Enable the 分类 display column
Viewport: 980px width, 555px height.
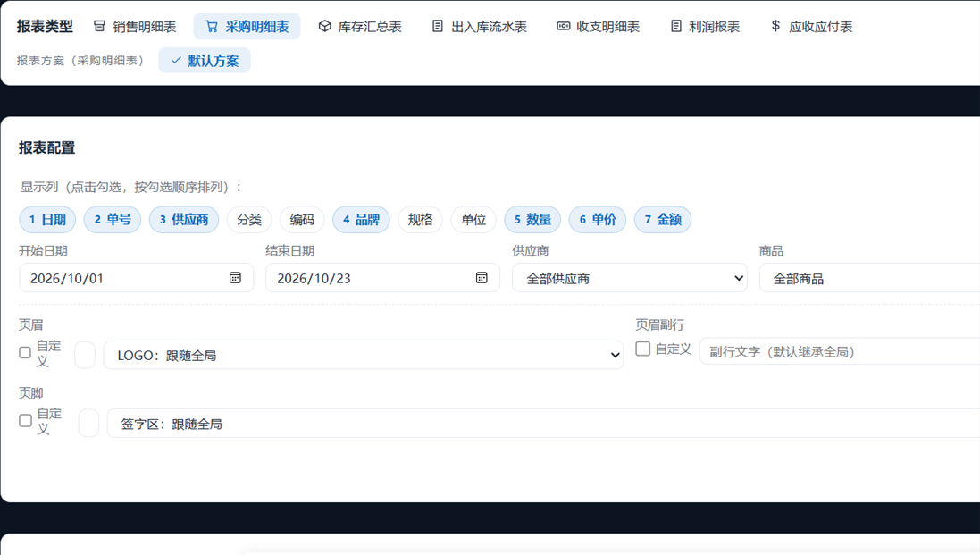pyautogui.click(x=248, y=219)
